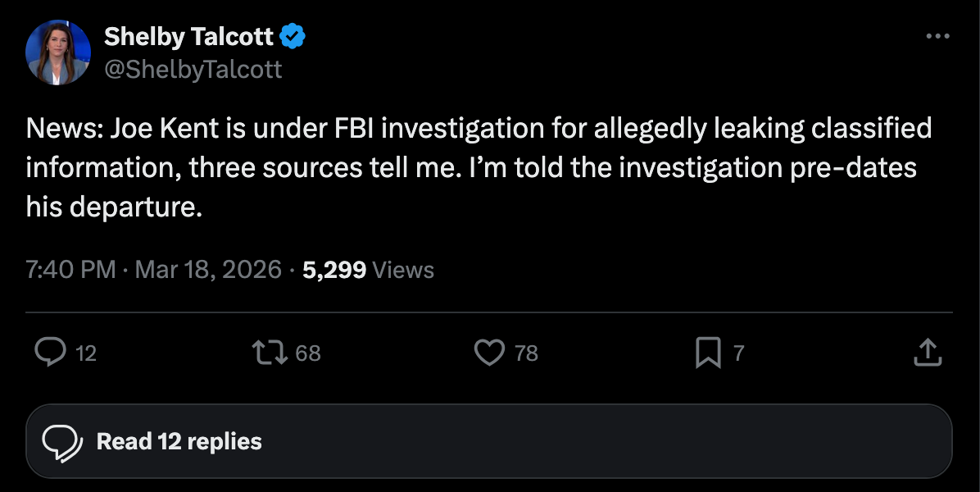Image resolution: width=980 pixels, height=492 pixels.
Task: Click the bookmark count of 7
Action: 738,353
